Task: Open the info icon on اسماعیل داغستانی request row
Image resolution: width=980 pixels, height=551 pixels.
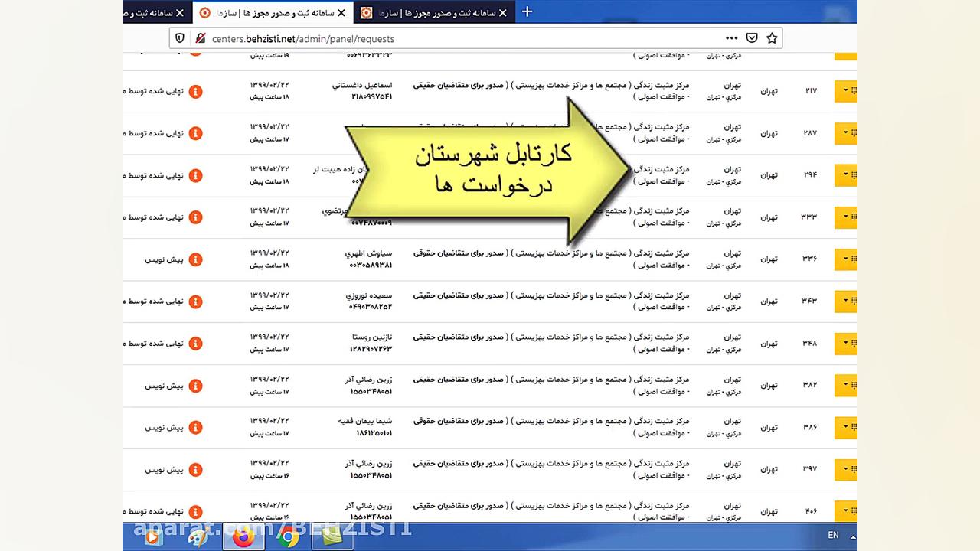Action: [x=196, y=91]
